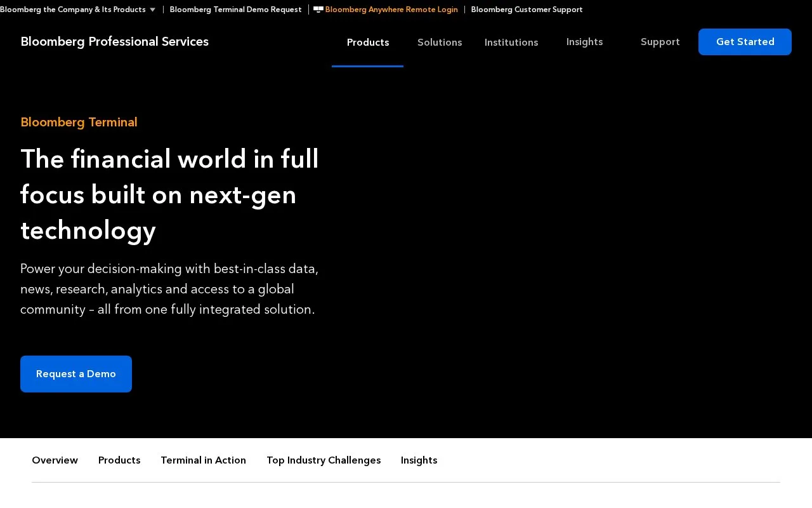
Task: Click the orange Bloomberg Terminal heading
Action: [x=79, y=122]
